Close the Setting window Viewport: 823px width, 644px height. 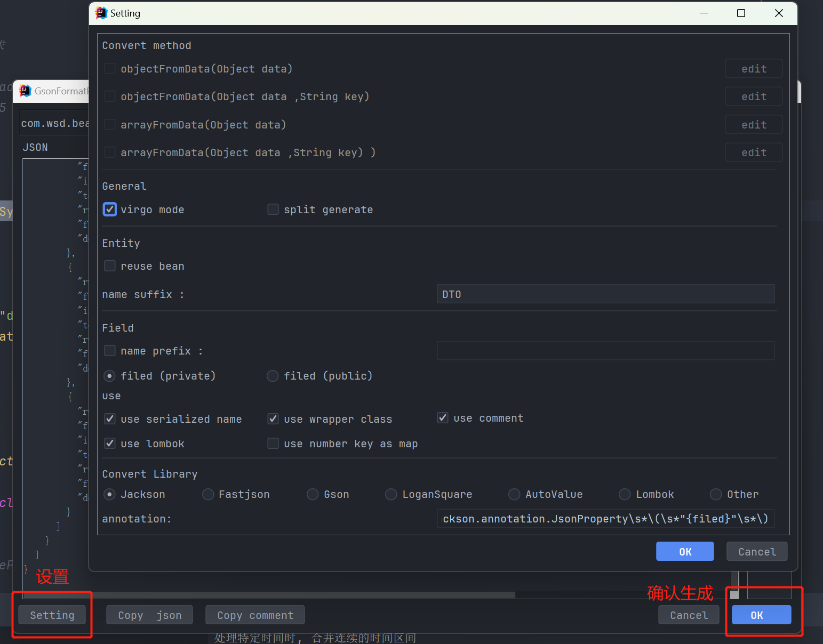tap(779, 13)
